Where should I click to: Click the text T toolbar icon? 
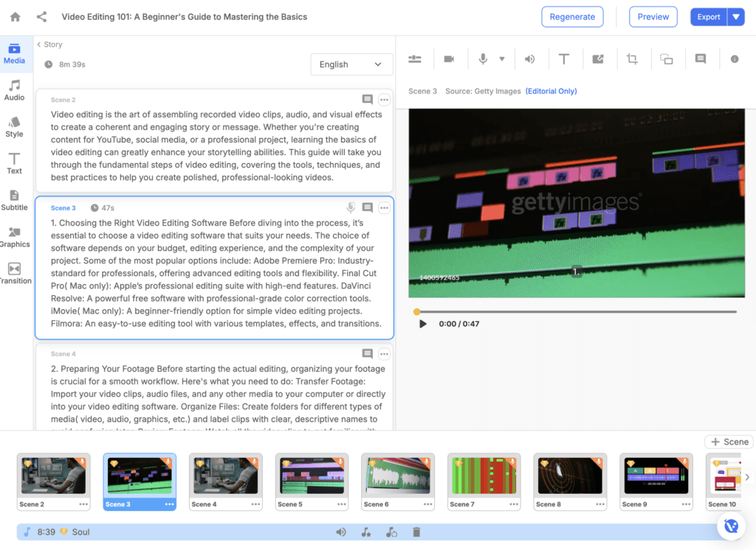click(563, 59)
